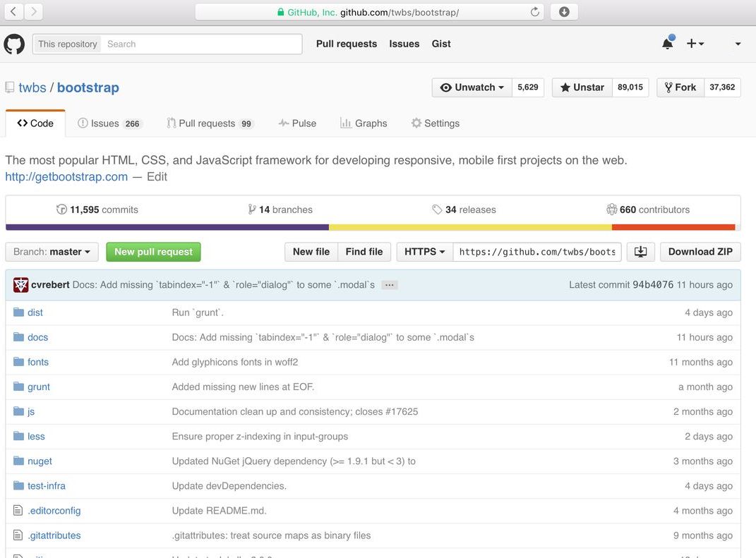
Task: Open the getbootstrap.com link
Action: [66, 177]
